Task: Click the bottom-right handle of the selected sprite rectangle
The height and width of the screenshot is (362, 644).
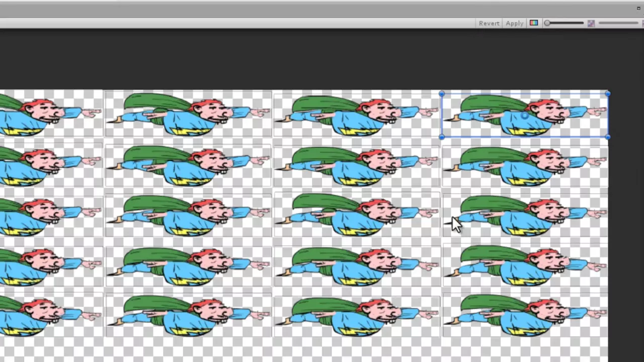Action: [x=607, y=137]
